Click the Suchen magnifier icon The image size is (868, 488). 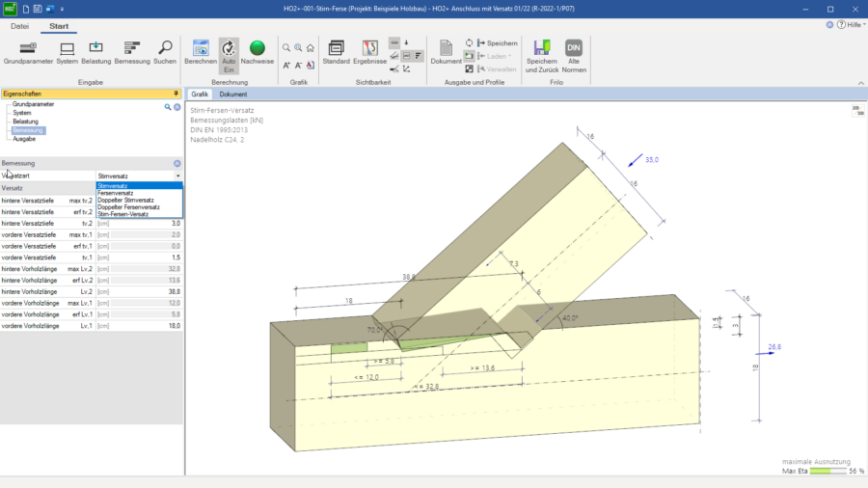point(165,51)
